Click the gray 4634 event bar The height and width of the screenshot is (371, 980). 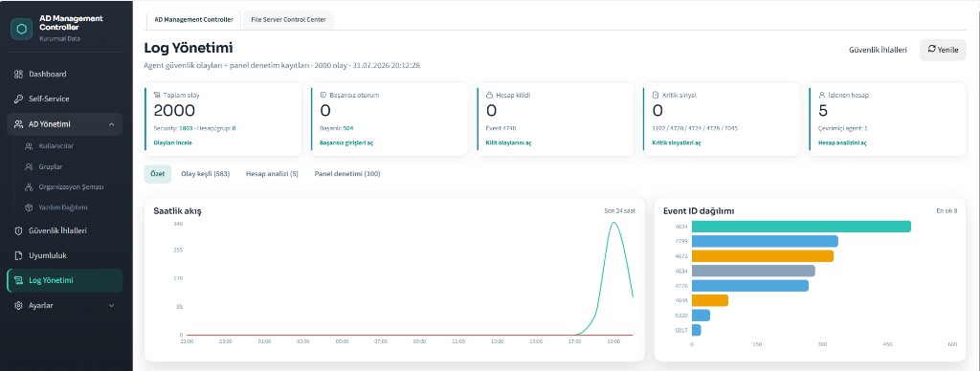pyautogui.click(x=753, y=271)
